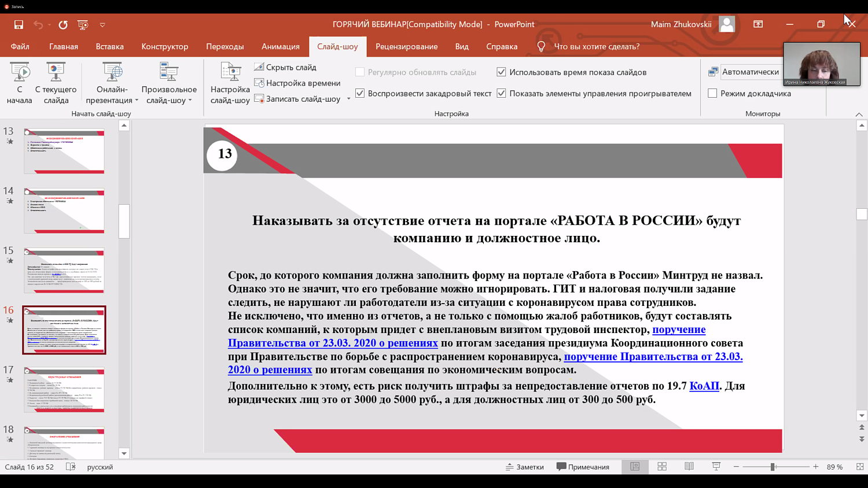Go to previous slide with double-arrow up
The height and width of the screenshot is (488, 868).
pyautogui.click(x=862, y=427)
